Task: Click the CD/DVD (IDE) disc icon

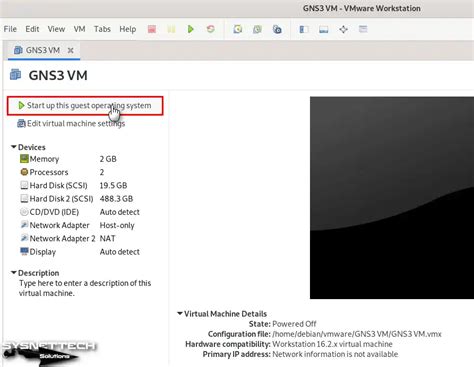Action: click(x=24, y=212)
